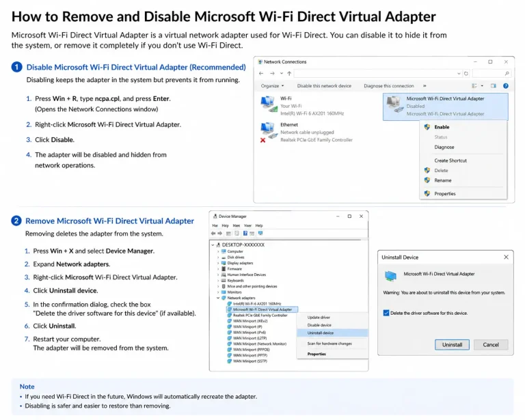Collapse the DESKTOP-XXXXXXX root node

pos(213,244)
